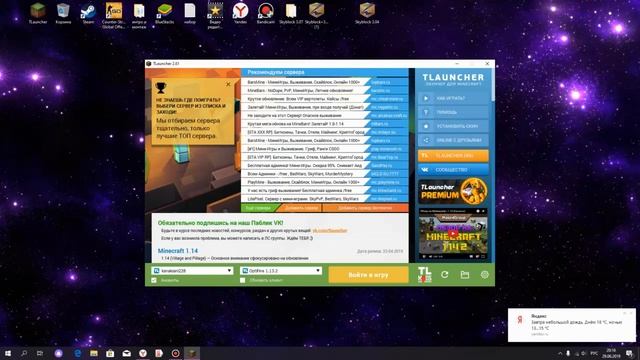Open the Skyblock 3.07 desktop folder
The height and width of the screenshot is (360, 640).
[x=291, y=13]
